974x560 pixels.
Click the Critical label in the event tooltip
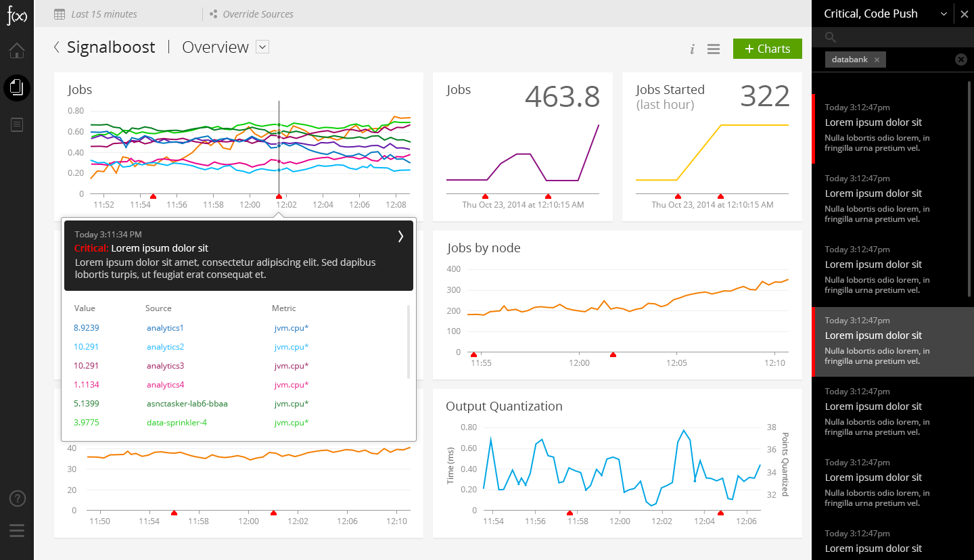pos(91,248)
